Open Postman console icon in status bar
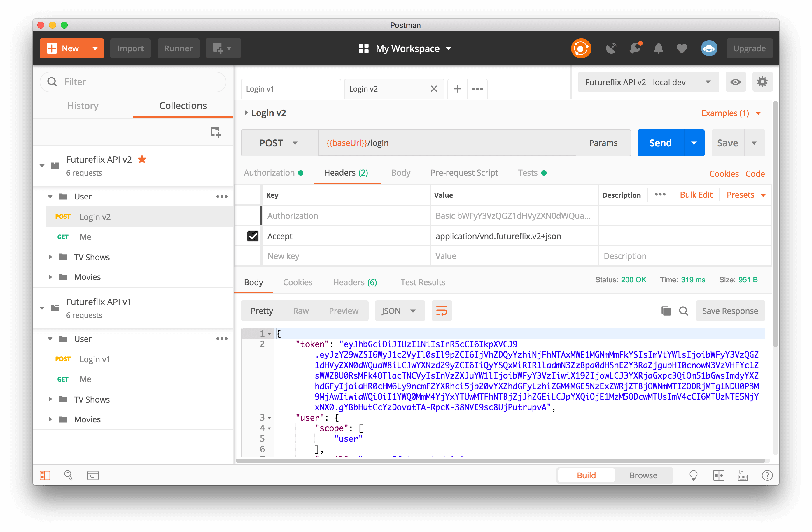 pos(93,475)
